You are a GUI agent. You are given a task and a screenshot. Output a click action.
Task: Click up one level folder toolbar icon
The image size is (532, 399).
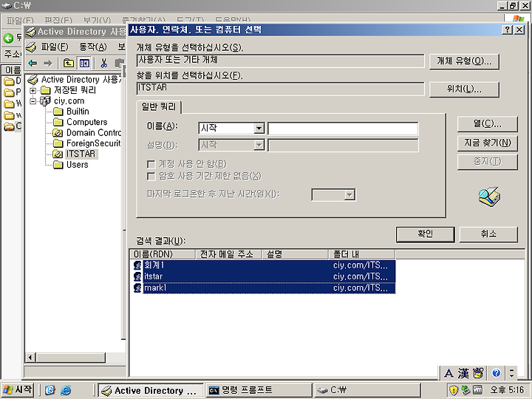point(69,63)
